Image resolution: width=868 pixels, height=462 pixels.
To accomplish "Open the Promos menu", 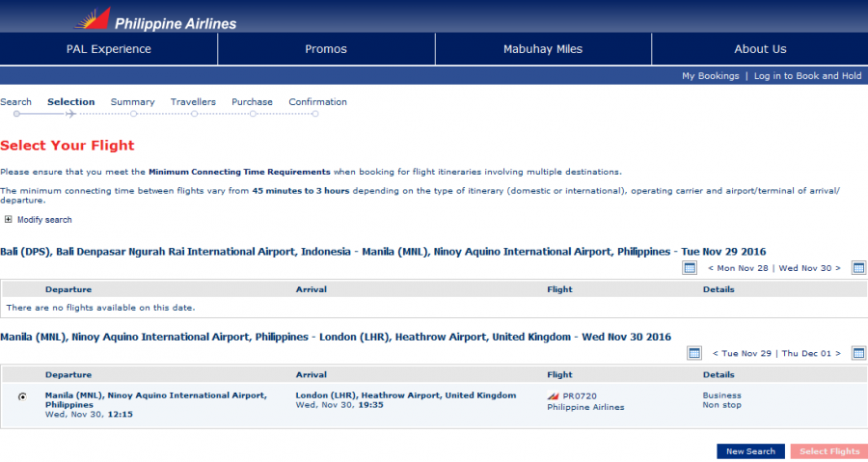I will click(x=326, y=49).
